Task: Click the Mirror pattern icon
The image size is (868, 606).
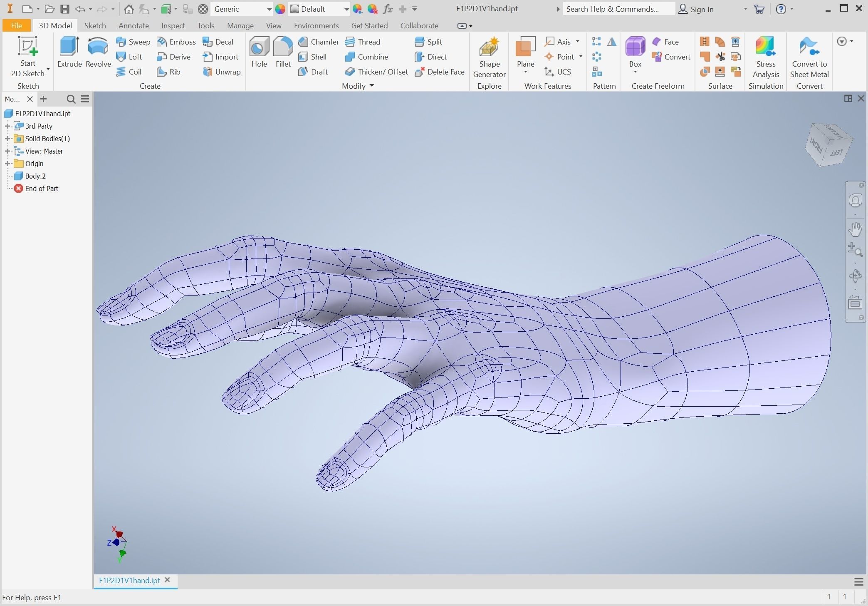Action: point(611,42)
